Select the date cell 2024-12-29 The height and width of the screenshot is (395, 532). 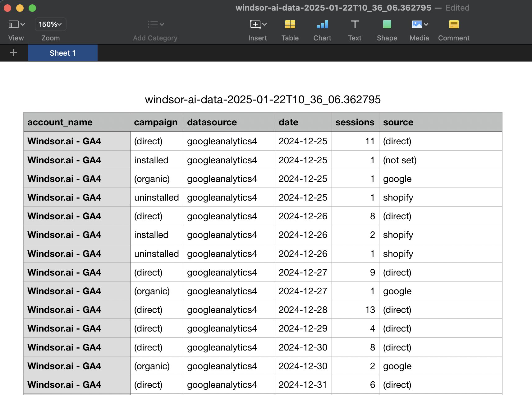coord(303,328)
